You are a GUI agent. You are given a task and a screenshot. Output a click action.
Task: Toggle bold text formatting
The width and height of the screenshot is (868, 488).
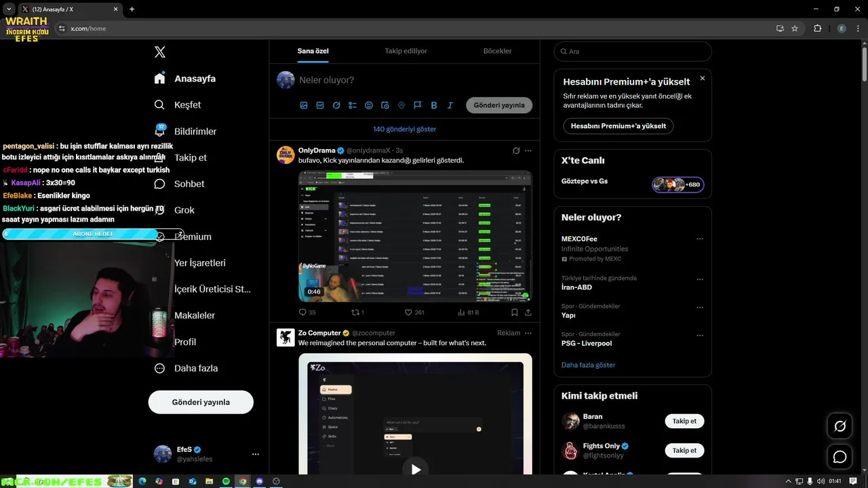[x=434, y=105]
